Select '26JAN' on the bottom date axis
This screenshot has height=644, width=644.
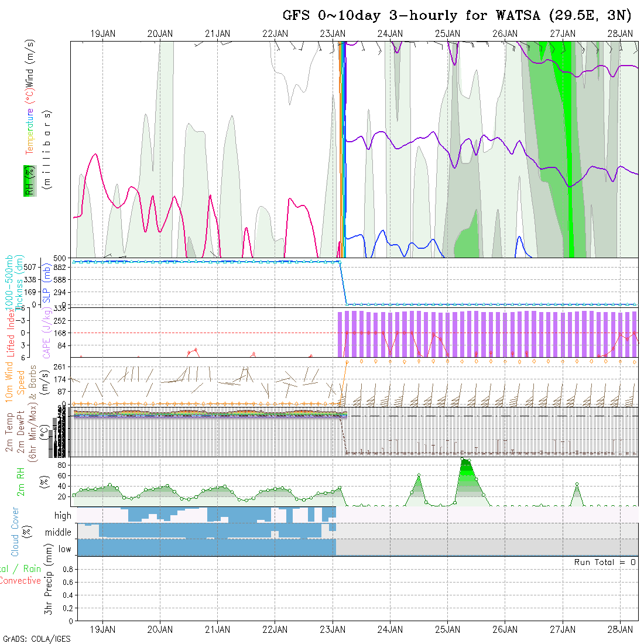pyautogui.click(x=505, y=629)
